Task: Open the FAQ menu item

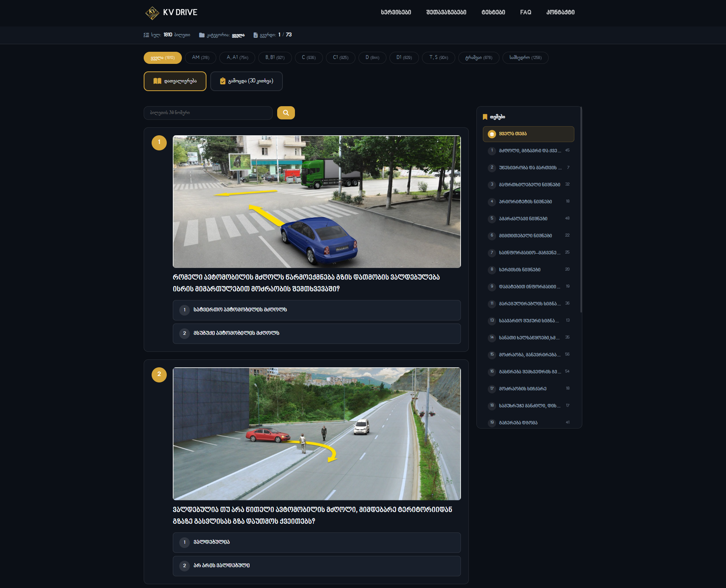Action: click(x=525, y=12)
